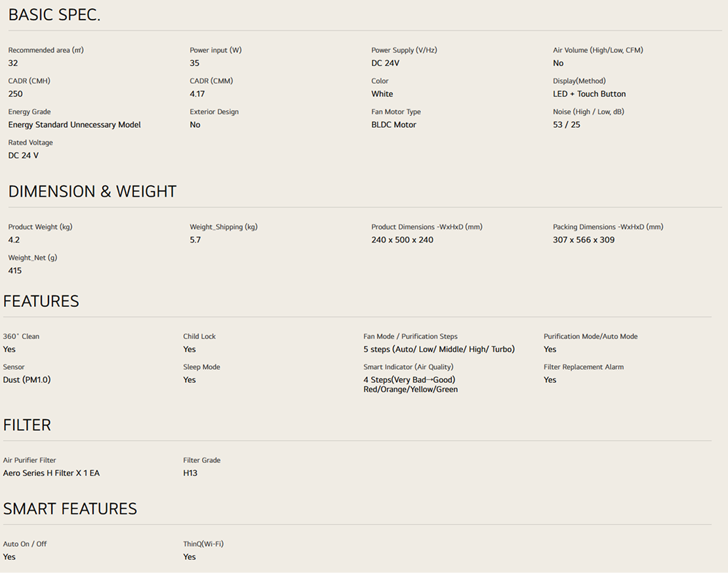Select the Recommended area label
Image resolution: width=728 pixels, height=573 pixels.
coord(46,50)
